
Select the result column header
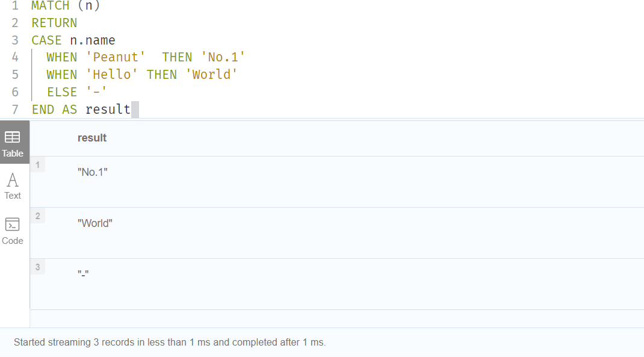pos(92,138)
